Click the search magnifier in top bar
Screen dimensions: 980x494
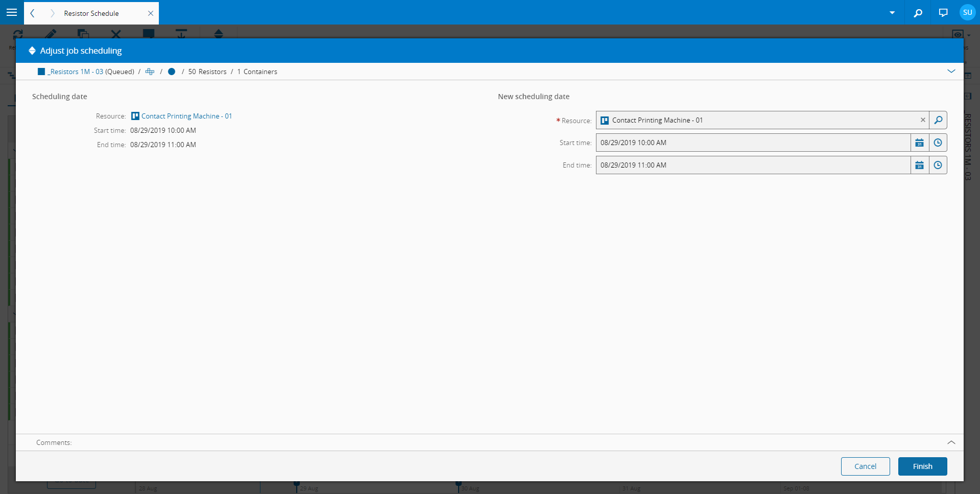(x=918, y=13)
